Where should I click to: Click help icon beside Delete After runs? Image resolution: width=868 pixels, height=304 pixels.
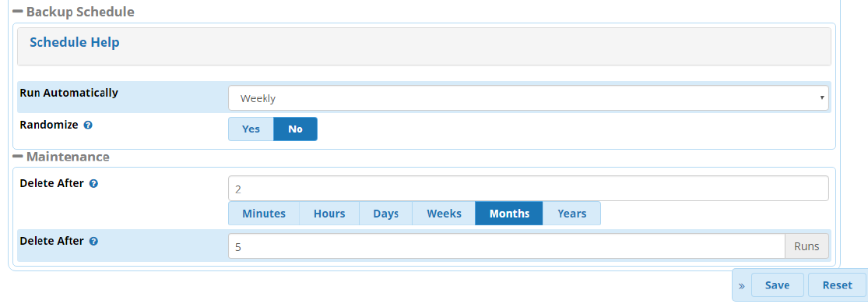[x=93, y=242]
